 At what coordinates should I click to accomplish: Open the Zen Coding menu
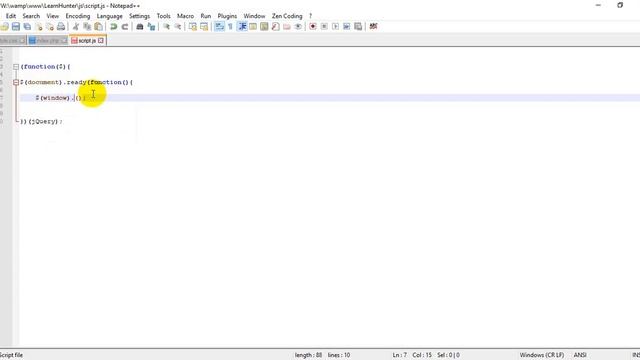[x=287, y=16]
